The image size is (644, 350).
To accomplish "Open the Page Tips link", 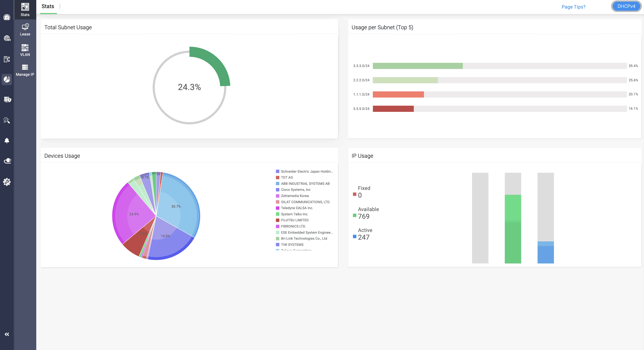I will point(573,7).
